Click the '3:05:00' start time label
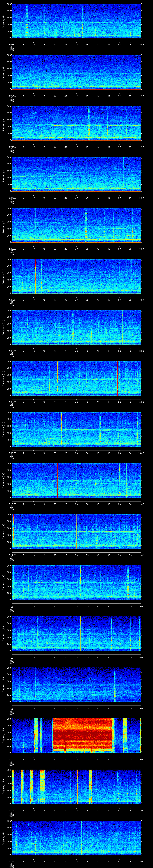The height and width of the screenshot is (868, 153). (x=12, y=249)
